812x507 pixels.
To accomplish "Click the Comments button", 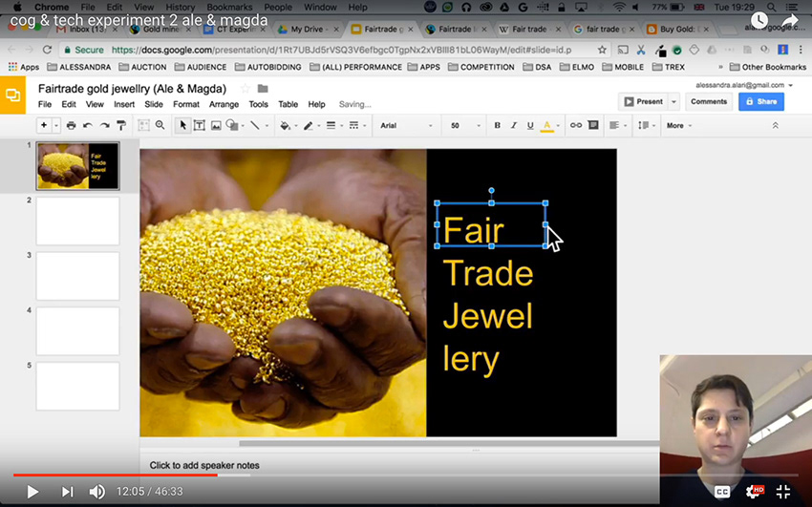I will coord(709,101).
